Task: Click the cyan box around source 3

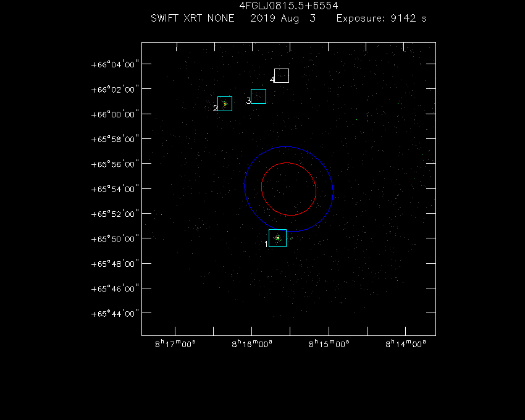Action: (x=258, y=96)
